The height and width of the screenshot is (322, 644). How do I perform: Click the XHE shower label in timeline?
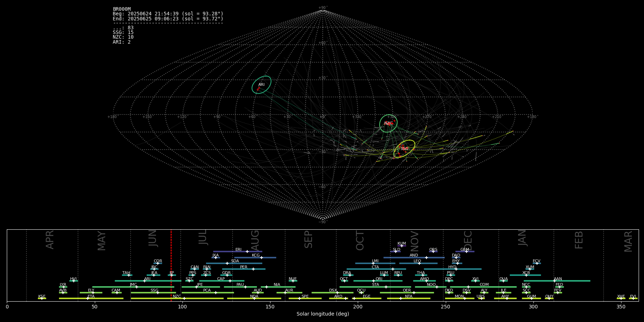[x=621, y=297]
